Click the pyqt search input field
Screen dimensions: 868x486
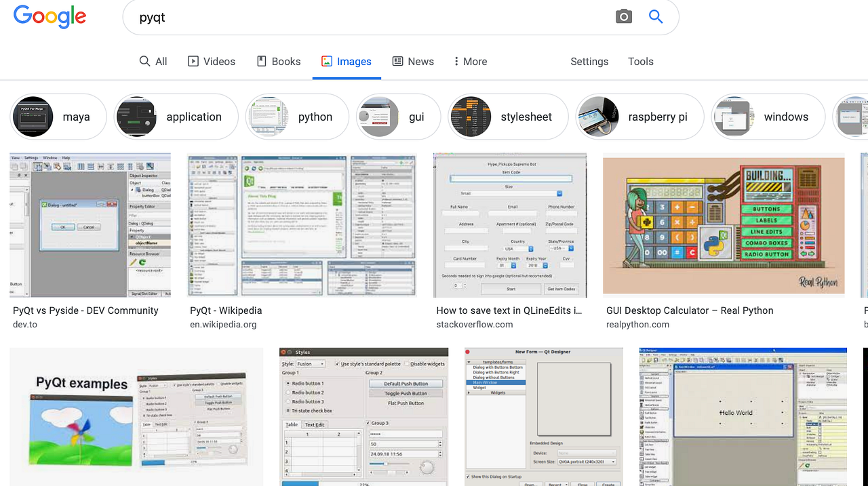pos(370,17)
